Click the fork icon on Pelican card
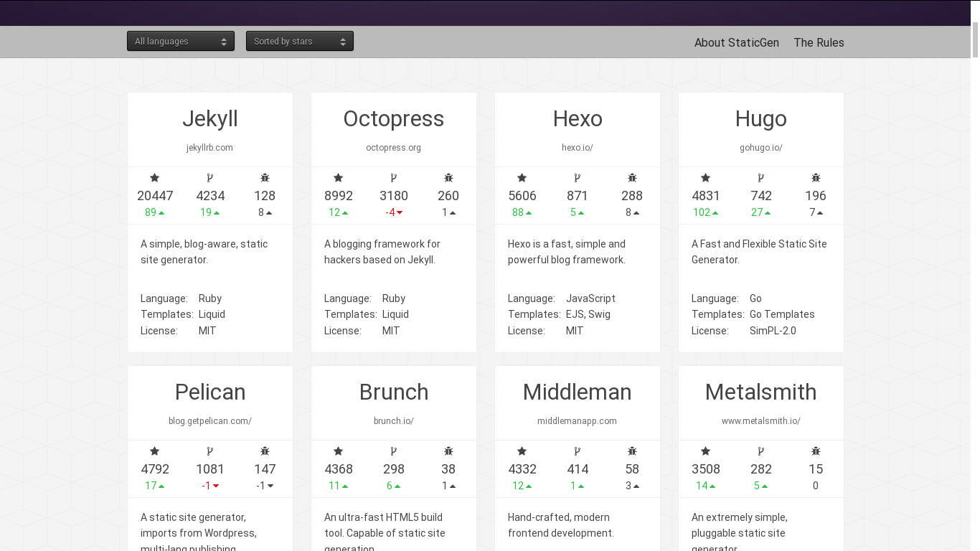Viewport: 980px width, 551px height. coord(210,451)
